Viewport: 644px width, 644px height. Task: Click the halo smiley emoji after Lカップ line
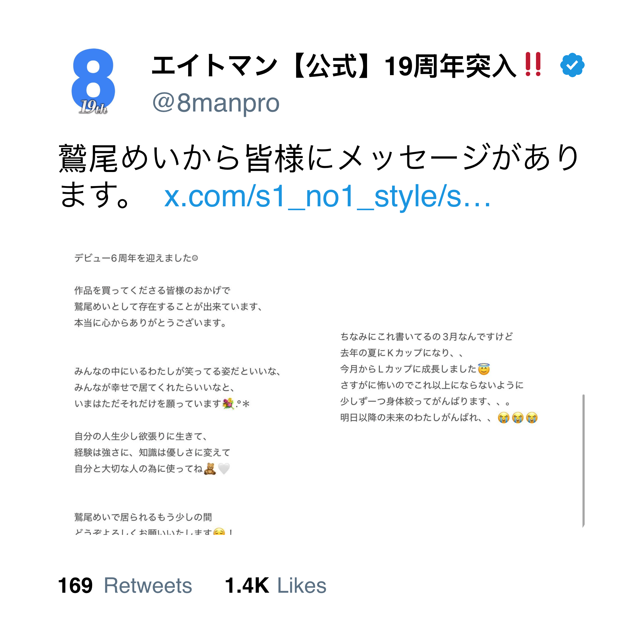pos(484,369)
